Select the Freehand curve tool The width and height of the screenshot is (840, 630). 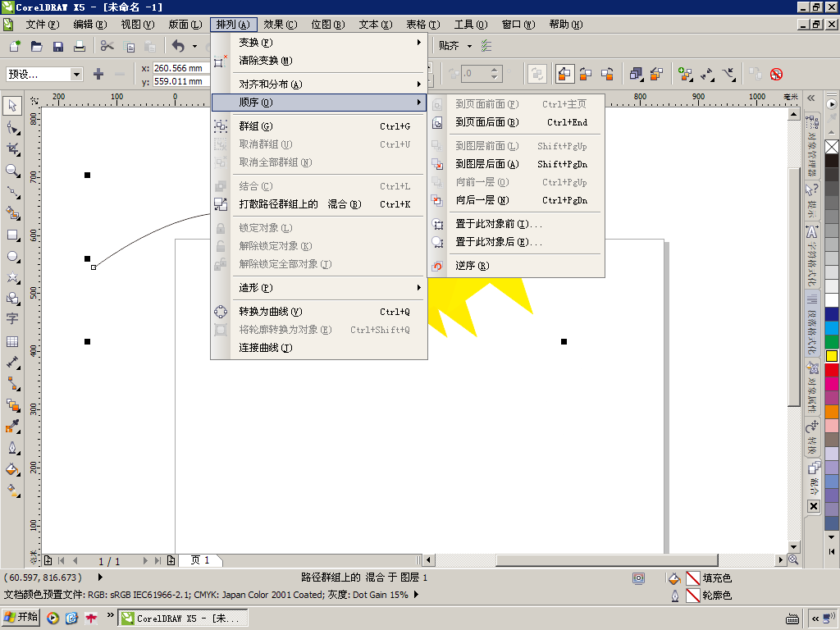point(11,192)
